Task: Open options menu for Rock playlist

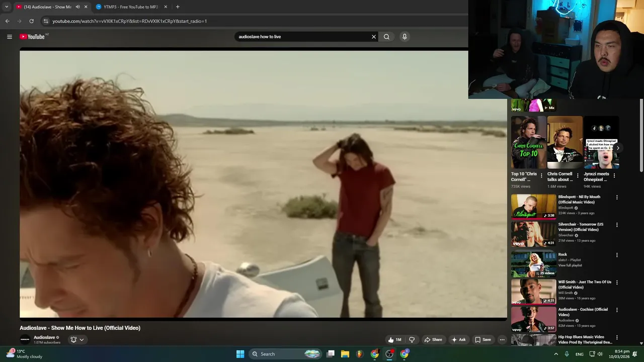Action: (x=617, y=255)
